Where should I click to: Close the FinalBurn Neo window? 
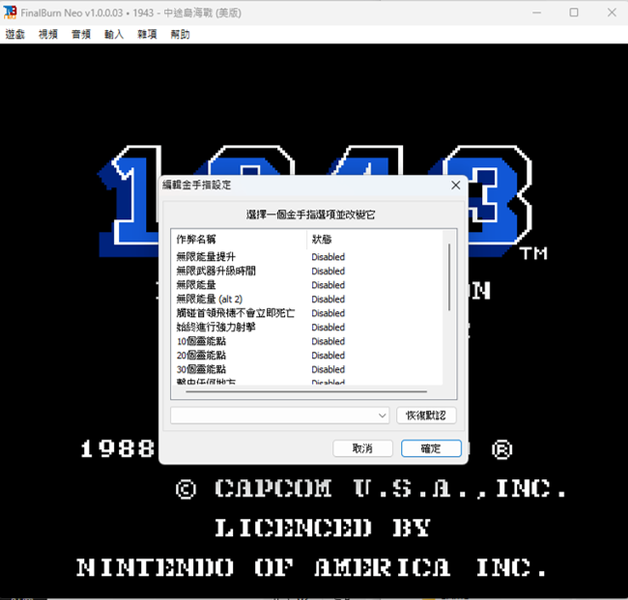tap(612, 12)
